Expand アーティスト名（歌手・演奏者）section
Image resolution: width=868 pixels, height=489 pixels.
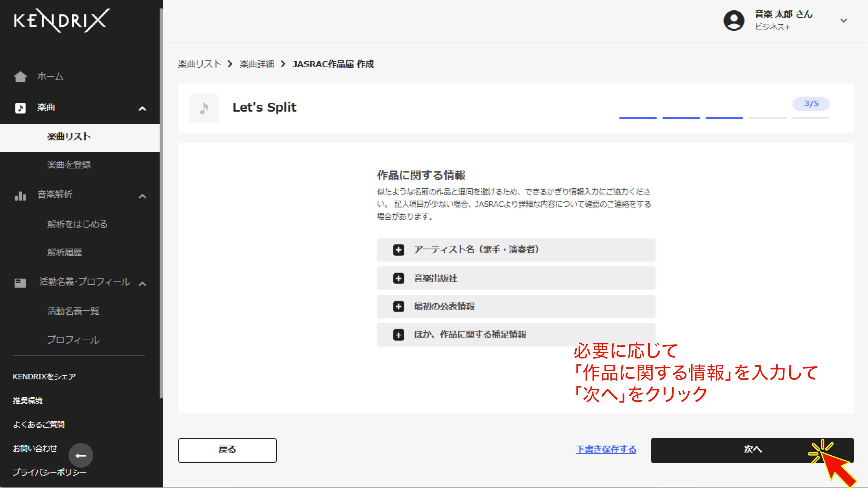coord(516,250)
